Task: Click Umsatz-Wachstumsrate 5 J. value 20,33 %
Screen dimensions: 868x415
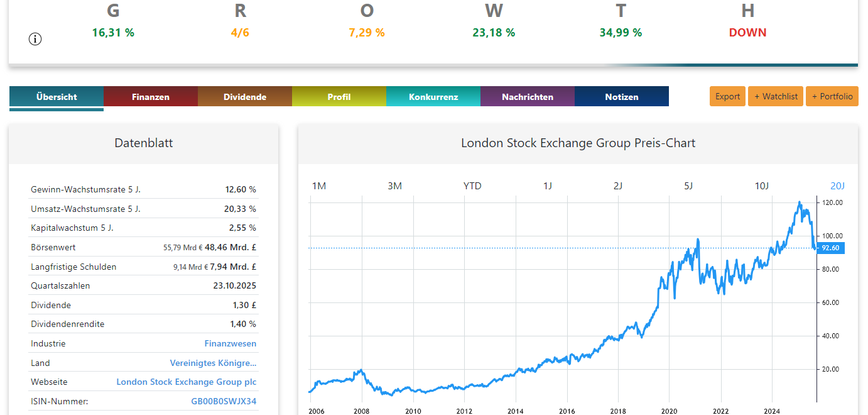Action: coord(241,209)
